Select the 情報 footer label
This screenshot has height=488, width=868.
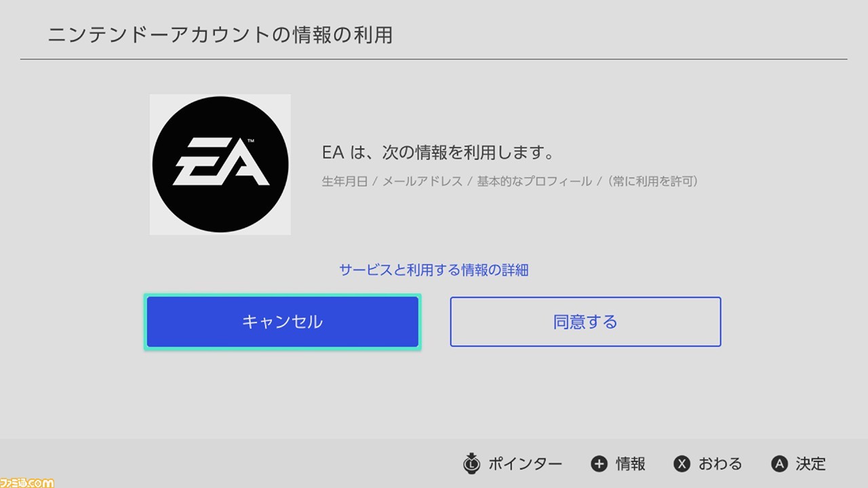[x=631, y=464]
